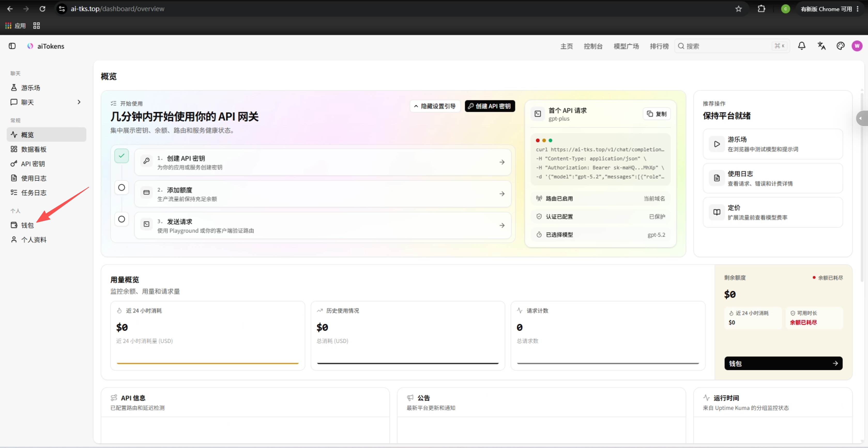The width and height of the screenshot is (868, 448).
Task: Click the gray side-handle arrow at right edge
Action: 862,118
